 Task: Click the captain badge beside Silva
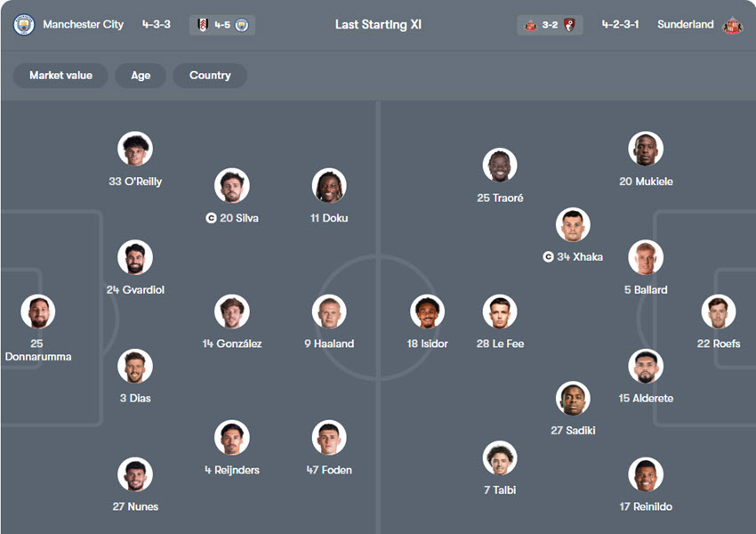(212, 218)
